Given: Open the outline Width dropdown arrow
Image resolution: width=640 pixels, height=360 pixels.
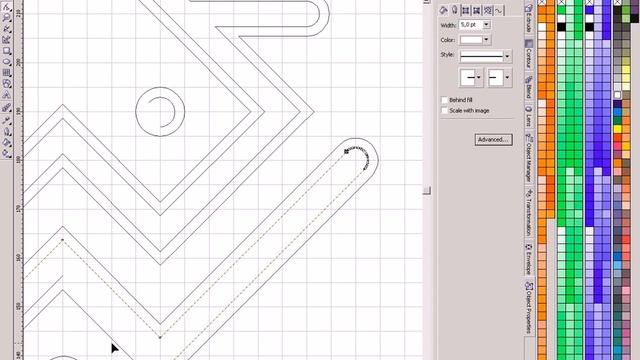Looking at the screenshot, I should click(x=486, y=25).
